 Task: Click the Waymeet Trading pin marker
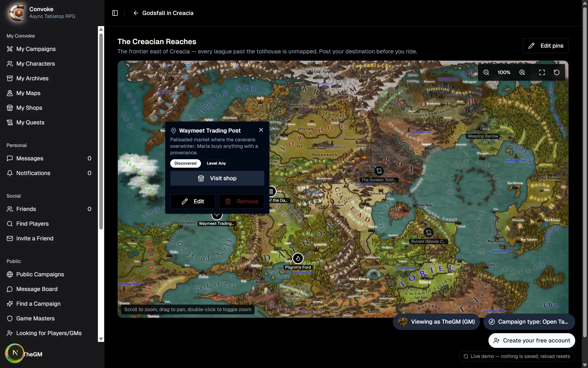[x=217, y=216]
